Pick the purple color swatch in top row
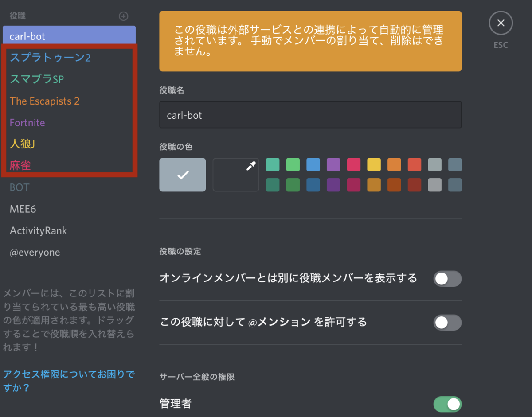 333,165
